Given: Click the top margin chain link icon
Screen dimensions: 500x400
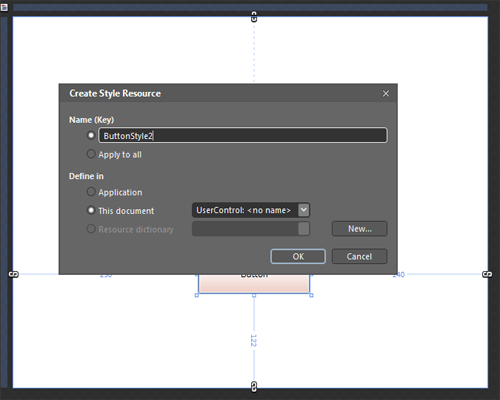Looking at the screenshot, I should pyautogui.click(x=254, y=17).
